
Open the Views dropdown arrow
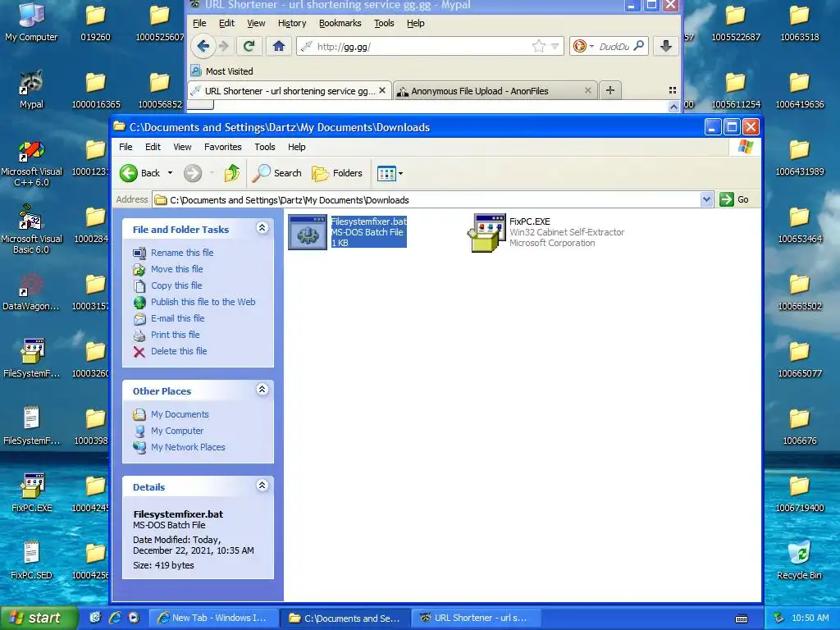point(400,174)
